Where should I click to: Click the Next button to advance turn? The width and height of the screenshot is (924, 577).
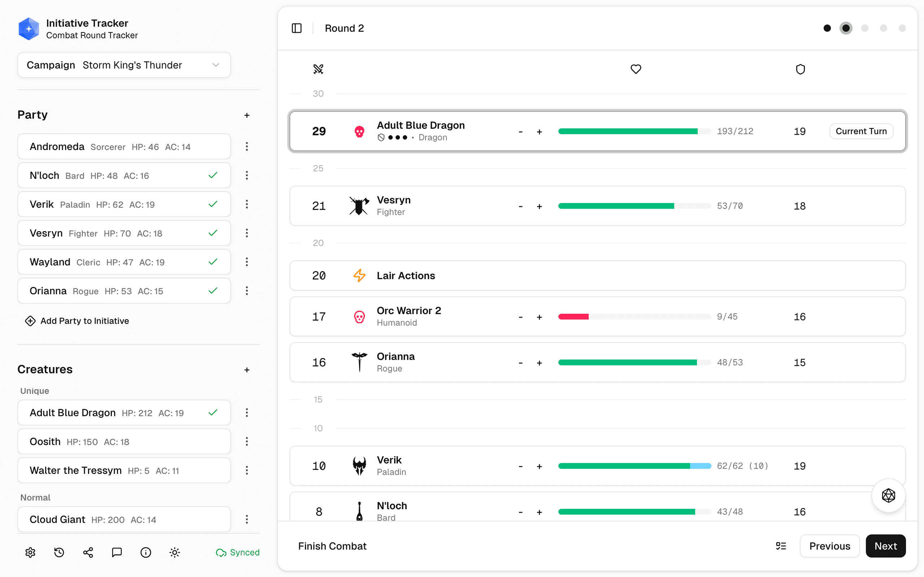tap(886, 546)
